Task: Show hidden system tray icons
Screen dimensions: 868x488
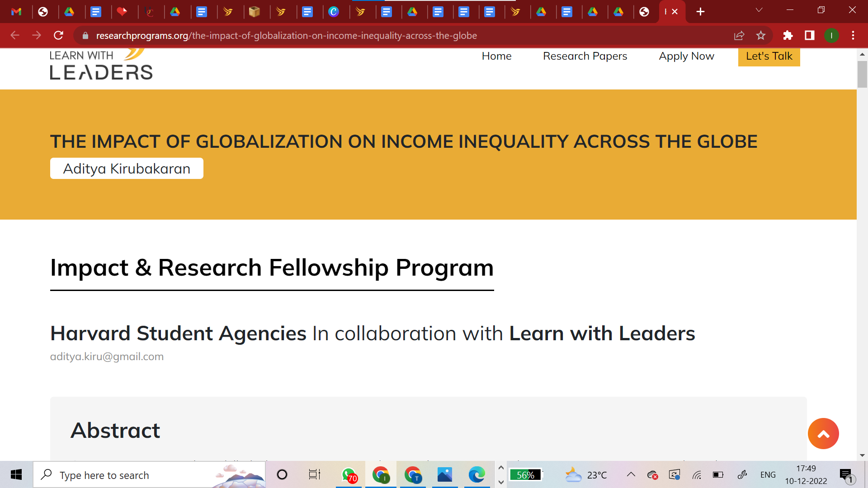Action: [631, 474]
